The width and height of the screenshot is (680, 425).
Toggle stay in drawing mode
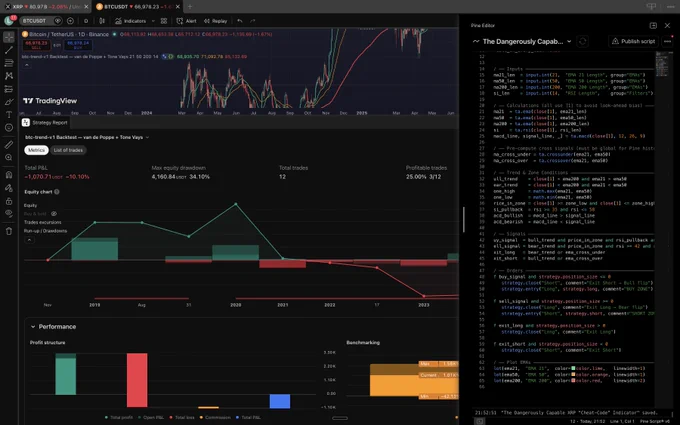click(9, 188)
